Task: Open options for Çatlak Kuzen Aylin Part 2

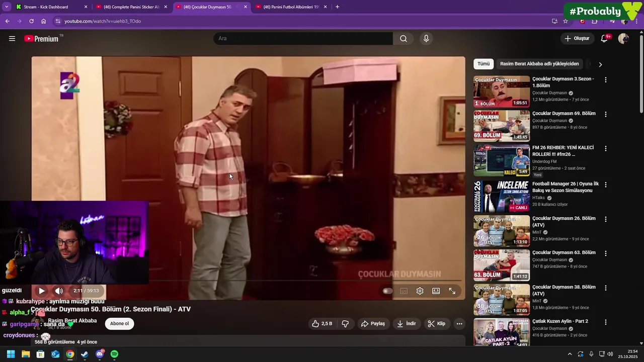Action: (x=606, y=322)
